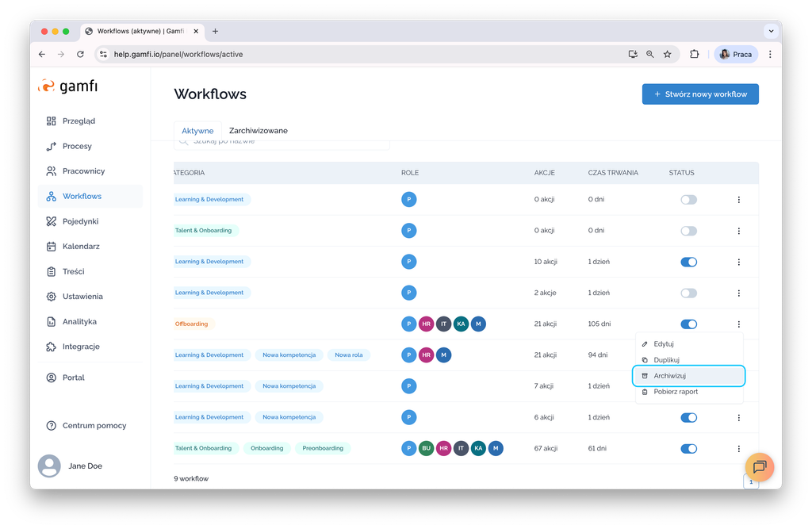This screenshot has width=812, height=529.
Task: Open three-dot menu for Talent & Onboarding 0 akcji row
Action: tap(738, 231)
